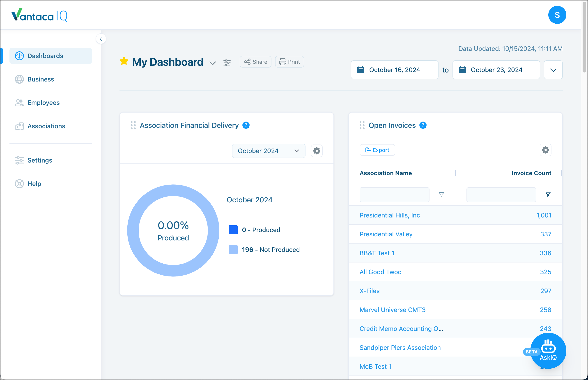Click the Not Produced light blue swatch
Image resolution: width=588 pixels, height=380 pixels.
click(x=233, y=250)
